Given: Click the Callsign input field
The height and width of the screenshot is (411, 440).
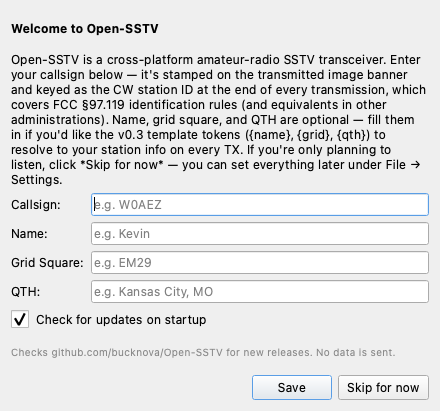Looking at the screenshot, I should coord(260,204).
